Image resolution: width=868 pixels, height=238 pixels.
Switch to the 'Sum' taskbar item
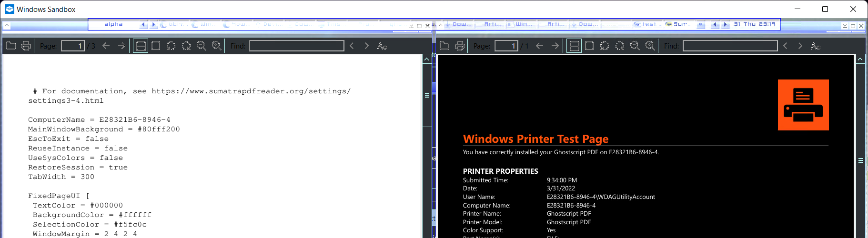(679, 24)
